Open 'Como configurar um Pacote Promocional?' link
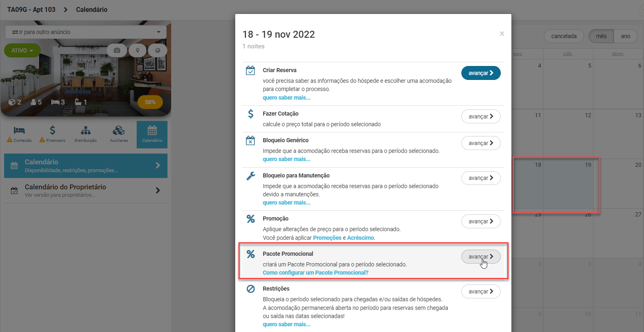The height and width of the screenshot is (332, 644). tap(316, 273)
